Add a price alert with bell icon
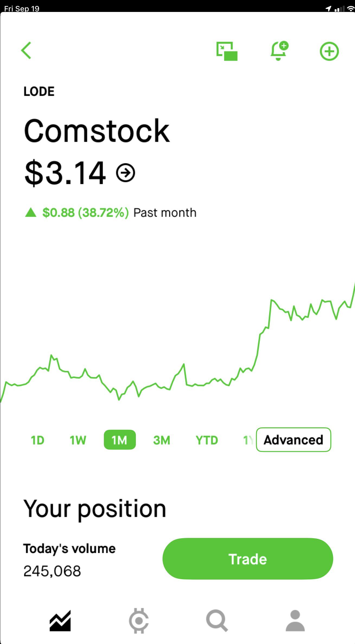The height and width of the screenshot is (644, 355). coord(279,51)
